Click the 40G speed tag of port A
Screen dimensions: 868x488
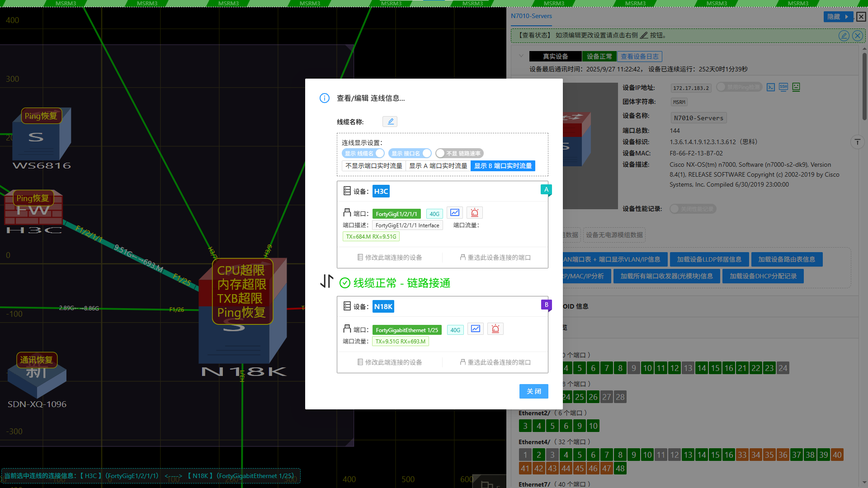tap(434, 214)
